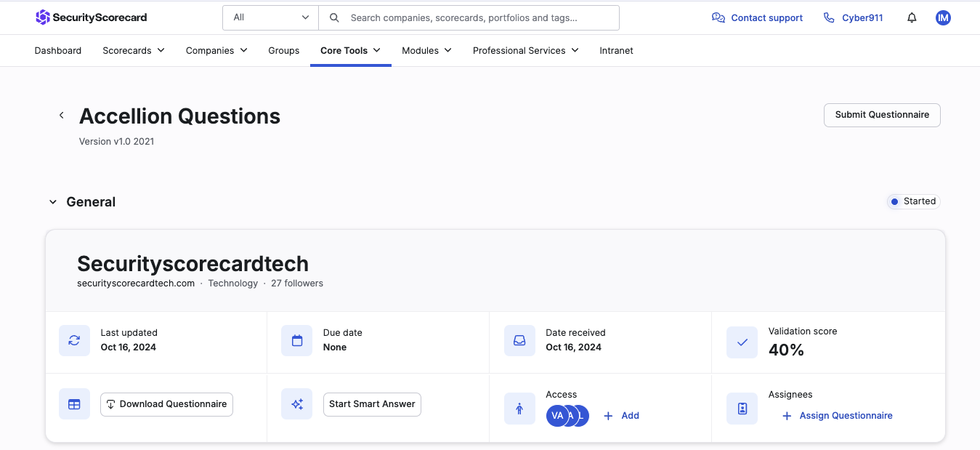Click the plus icon beside Add
Screen dimensions: 980x450
click(x=609, y=416)
